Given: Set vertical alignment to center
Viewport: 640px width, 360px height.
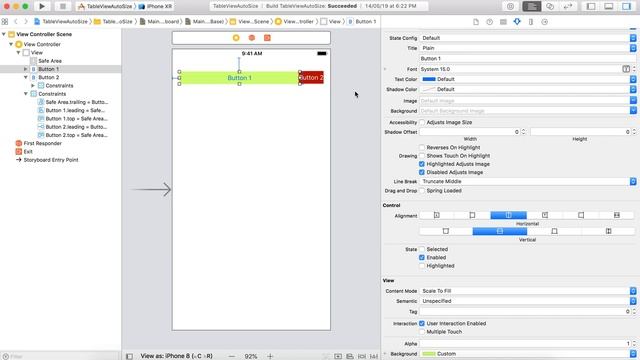Looking at the screenshot, I should tap(500, 231).
